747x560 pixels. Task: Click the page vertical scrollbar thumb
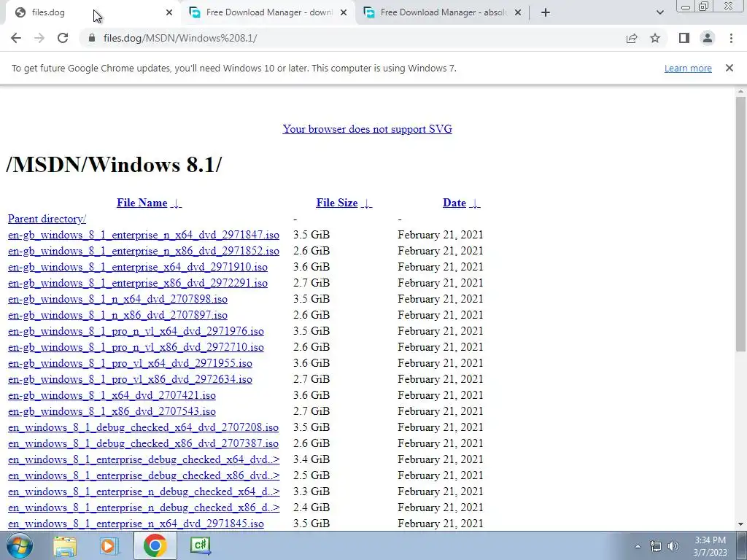click(740, 224)
